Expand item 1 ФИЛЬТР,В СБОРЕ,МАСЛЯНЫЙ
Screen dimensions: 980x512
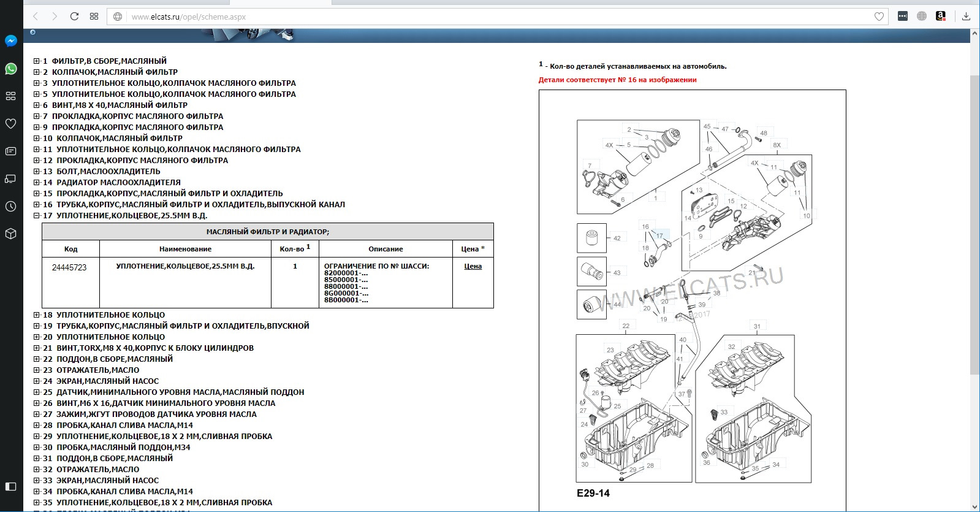click(x=37, y=61)
